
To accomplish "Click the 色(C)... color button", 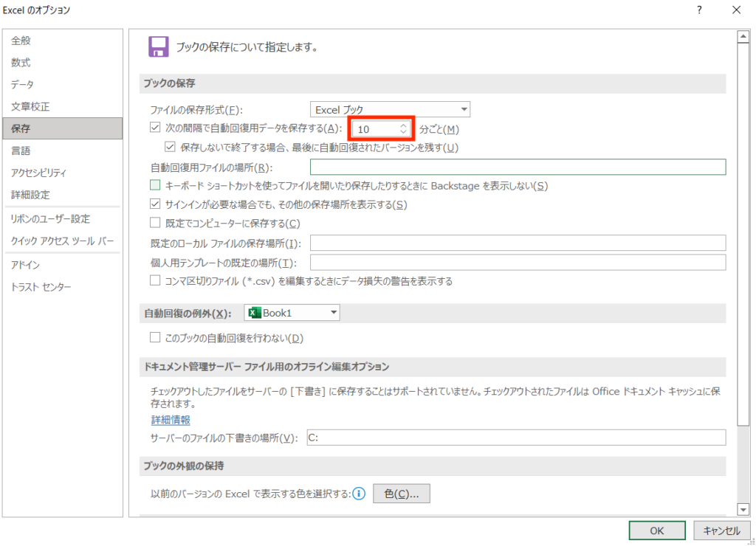I will (x=402, y=494).
